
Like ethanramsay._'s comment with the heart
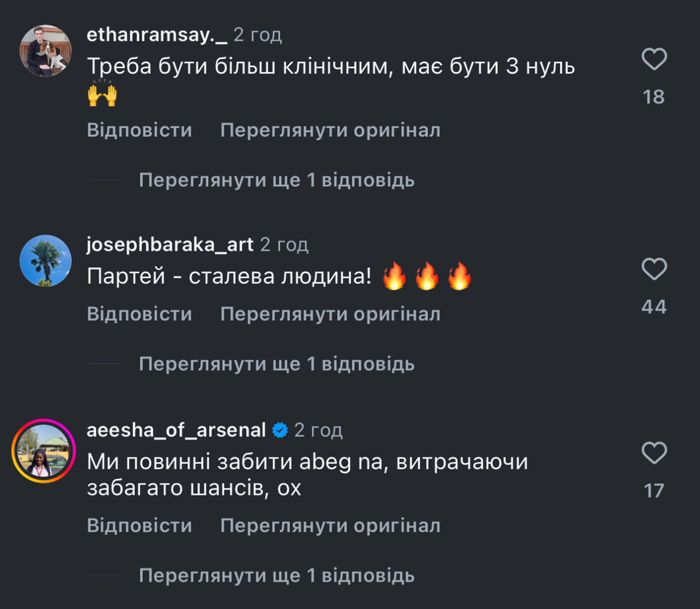(x=654, y=60)
